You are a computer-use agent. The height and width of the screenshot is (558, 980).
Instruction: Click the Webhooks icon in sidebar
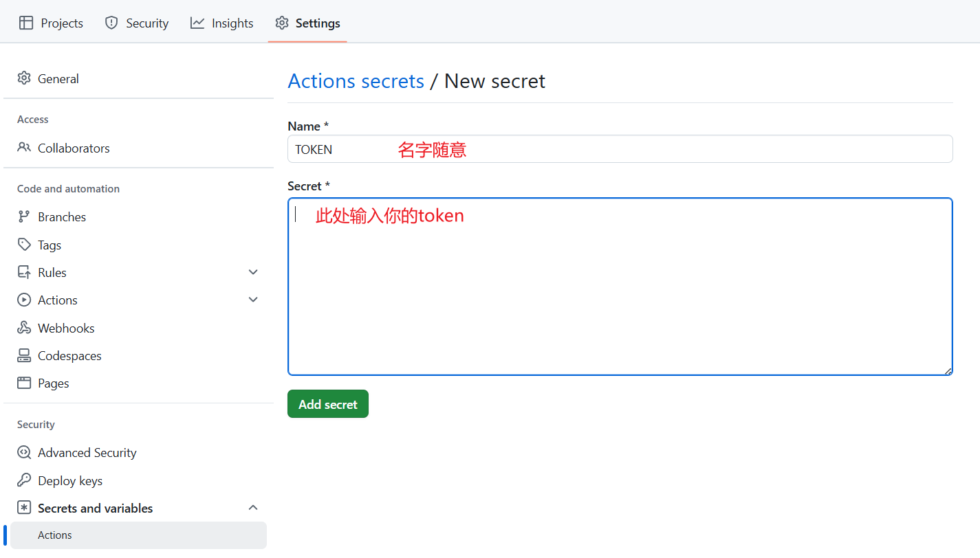(24, 328)
